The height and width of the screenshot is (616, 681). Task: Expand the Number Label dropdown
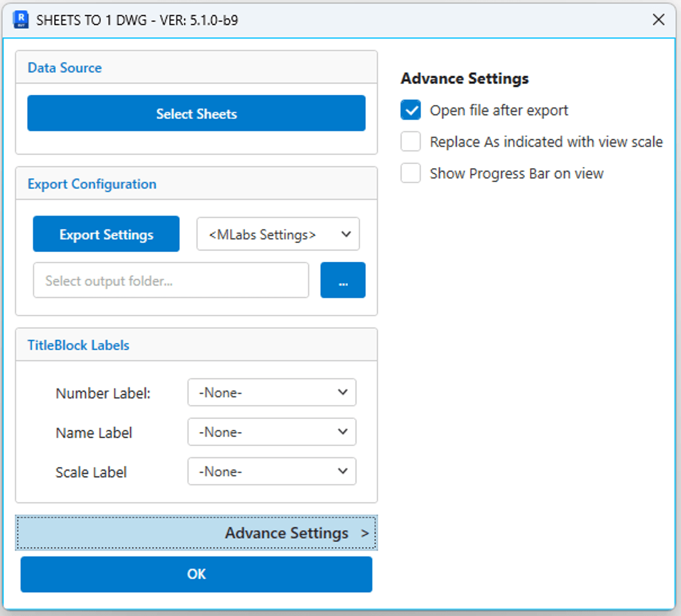[x=272, y=392]
